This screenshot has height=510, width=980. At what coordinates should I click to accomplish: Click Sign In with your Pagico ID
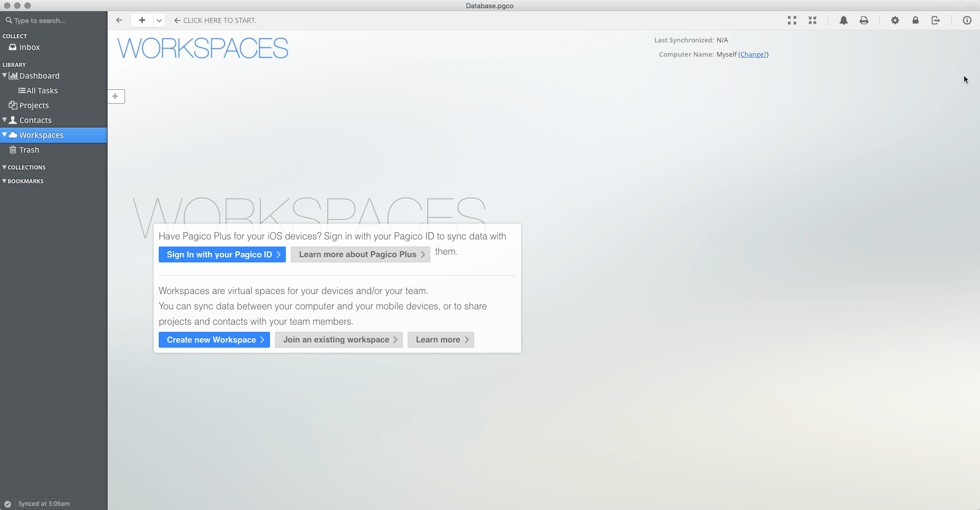(222, 255)
